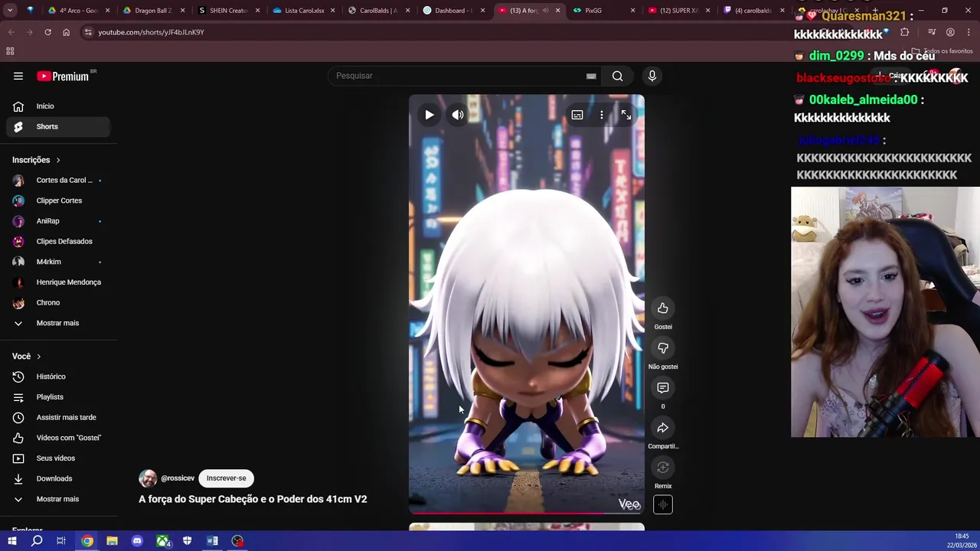
Task: Click the Remix button
Action: click(663, 468)
